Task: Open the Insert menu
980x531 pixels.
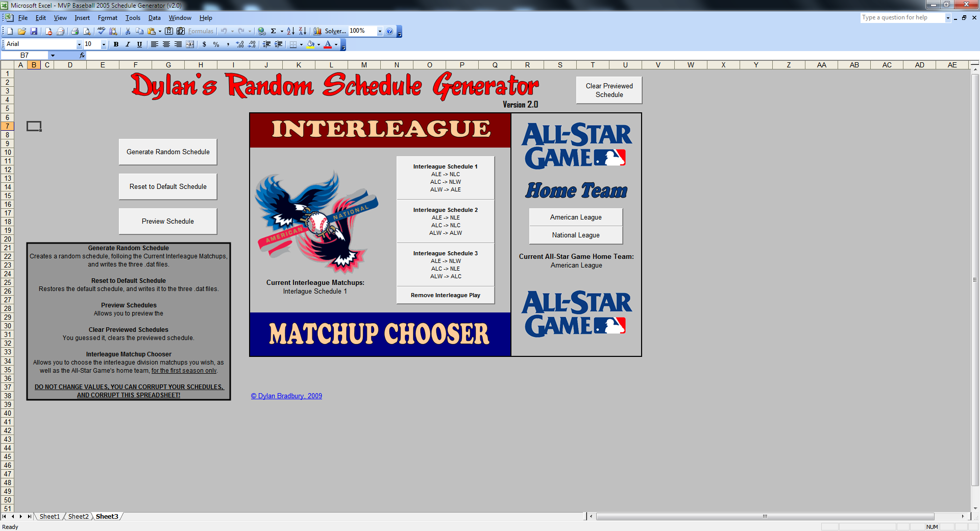Action: click(x=82, y=18)
